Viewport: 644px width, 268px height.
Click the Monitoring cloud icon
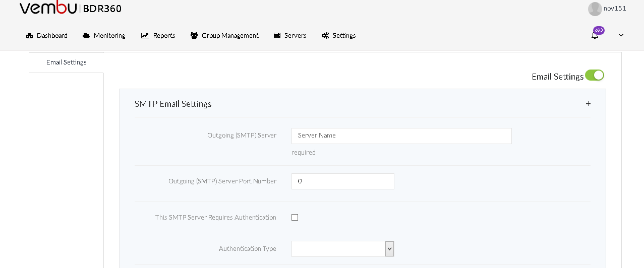[x=86, y=36]
